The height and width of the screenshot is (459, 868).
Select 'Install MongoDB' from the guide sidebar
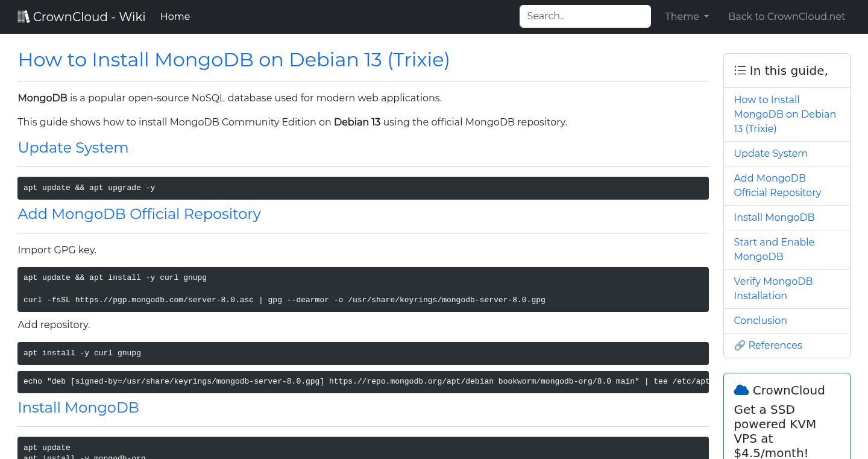(x=774, y=217)
